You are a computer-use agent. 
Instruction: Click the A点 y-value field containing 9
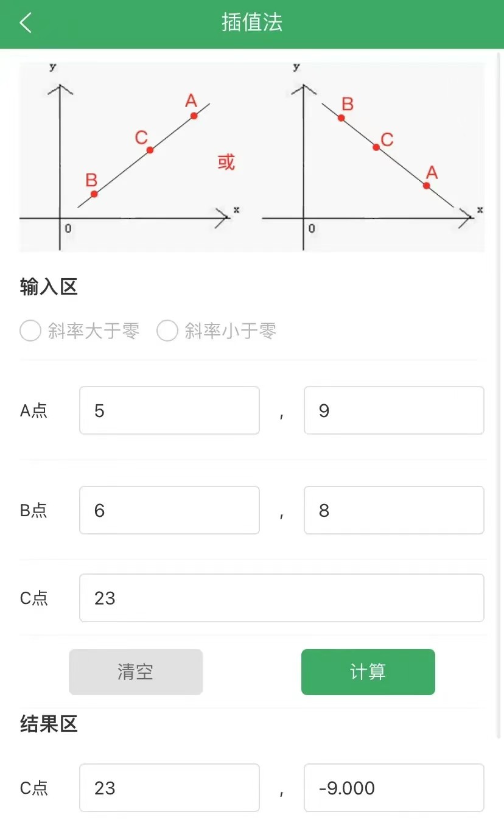click(x=394, y=410)
